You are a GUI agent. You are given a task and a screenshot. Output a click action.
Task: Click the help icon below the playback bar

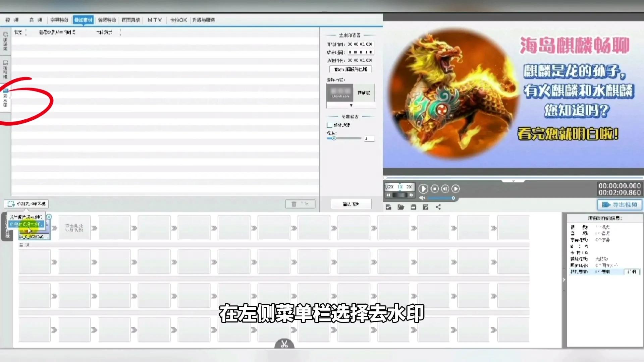coord(425,207)
